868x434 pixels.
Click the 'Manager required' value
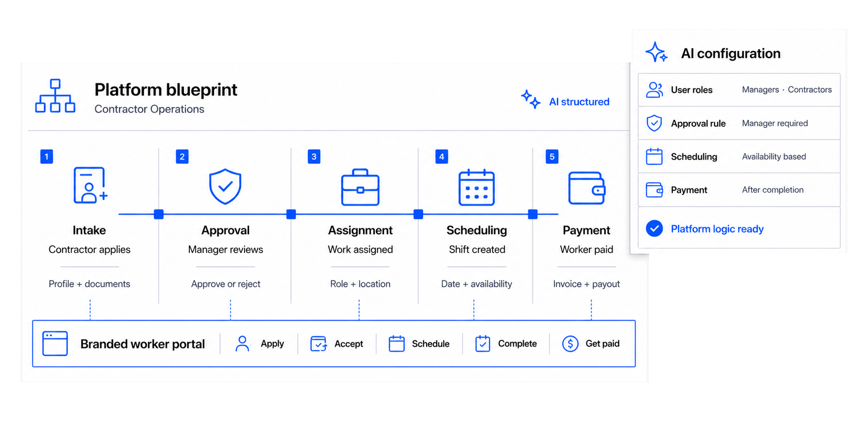click(775, 123)
